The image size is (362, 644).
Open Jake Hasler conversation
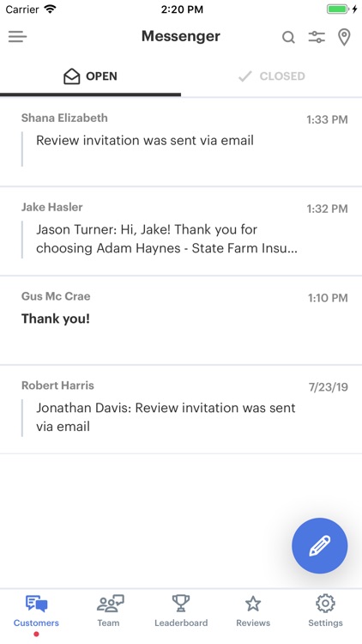pyautogui.click(x=181, y=231)
